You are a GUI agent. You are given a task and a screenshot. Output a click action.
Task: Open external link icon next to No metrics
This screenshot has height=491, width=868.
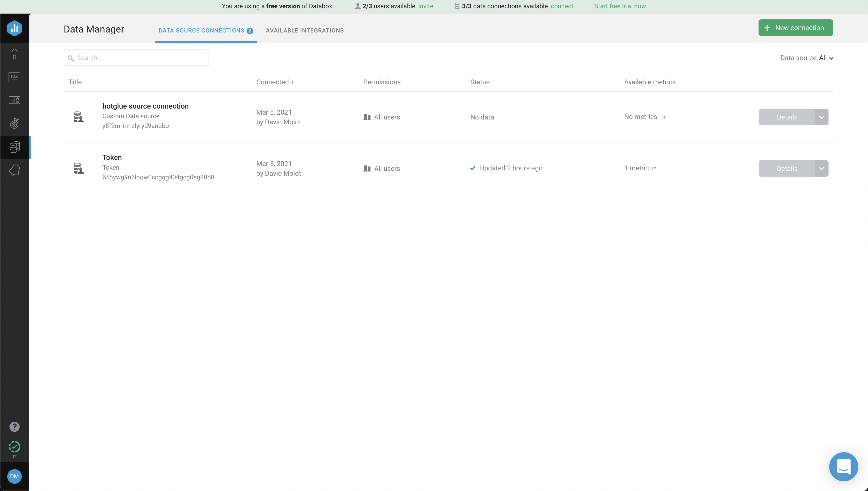663,117
